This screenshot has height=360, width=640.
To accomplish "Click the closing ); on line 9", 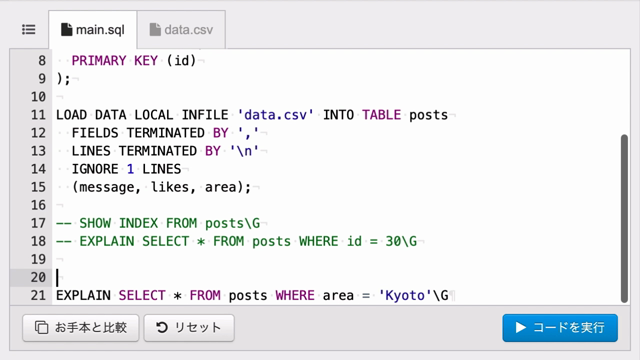I will pos(63,79).
